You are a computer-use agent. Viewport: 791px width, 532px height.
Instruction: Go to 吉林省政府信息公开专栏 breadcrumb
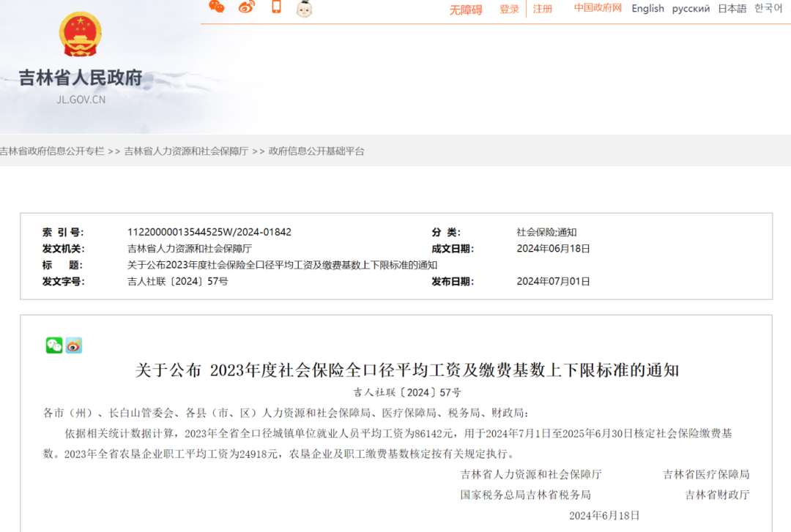[x=52, y=151]
